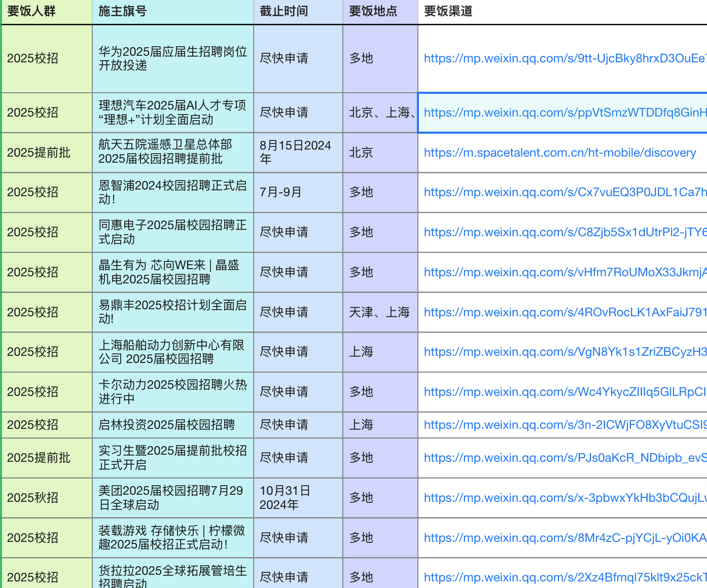Select the 同惠电子2025届校园招聘 cell
The width and height of the screenshot is (707, 588).
pos(172,232)
